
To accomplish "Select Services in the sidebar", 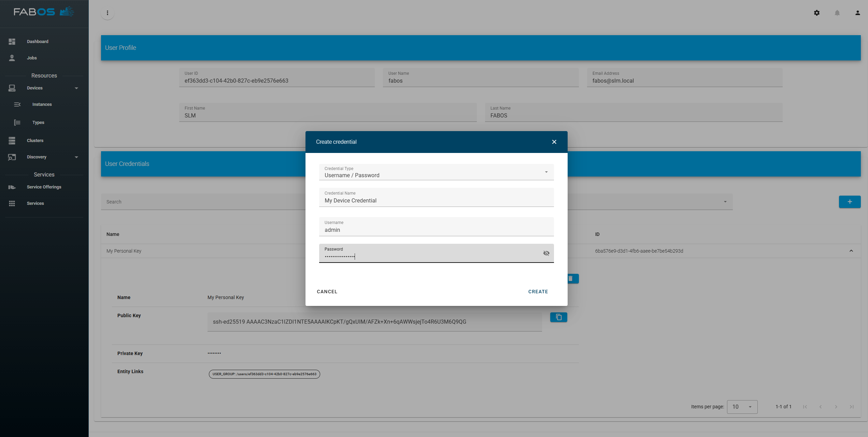I will [x=35, y=203].
